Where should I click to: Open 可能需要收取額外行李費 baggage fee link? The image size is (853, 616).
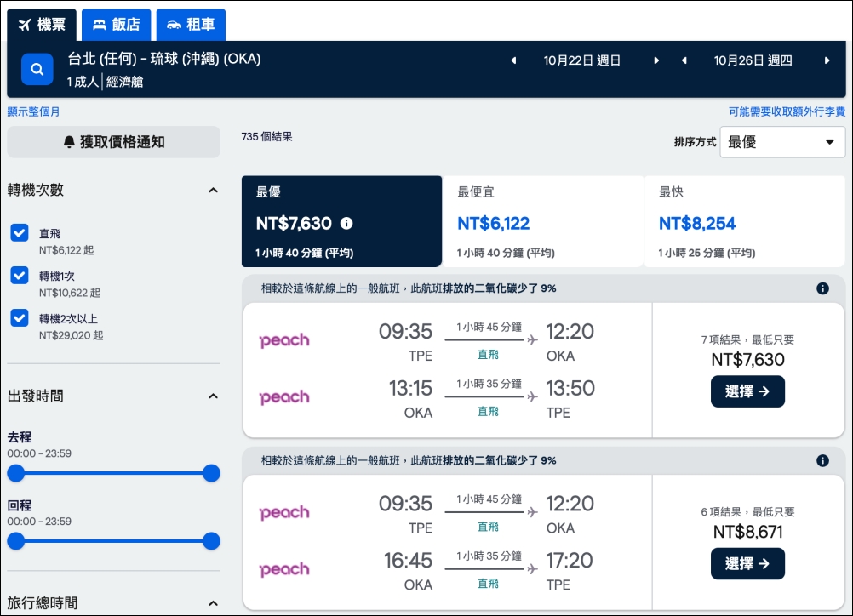[x=787, y=111]
